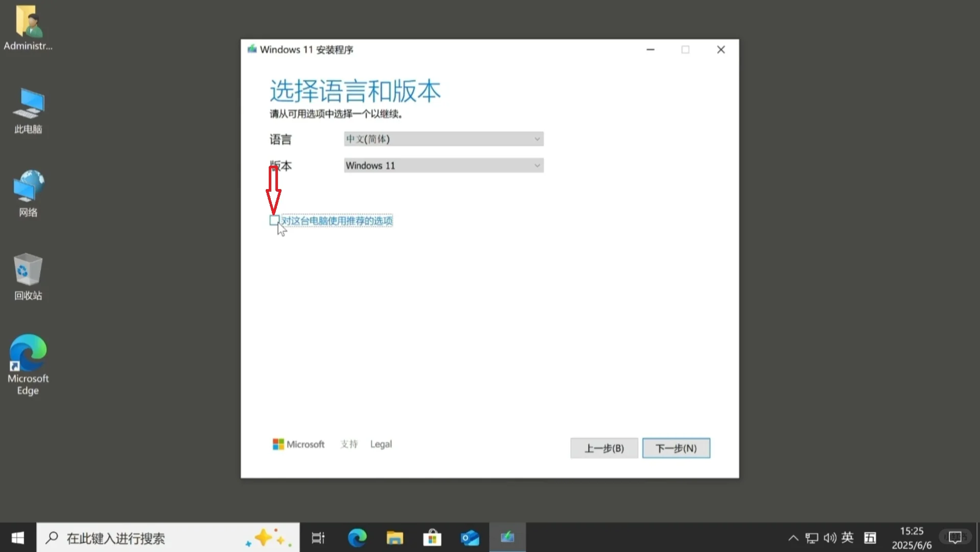Open the Legal menu item in setup
The width and height of the screenshot is (980, 552).
(381, 444)
